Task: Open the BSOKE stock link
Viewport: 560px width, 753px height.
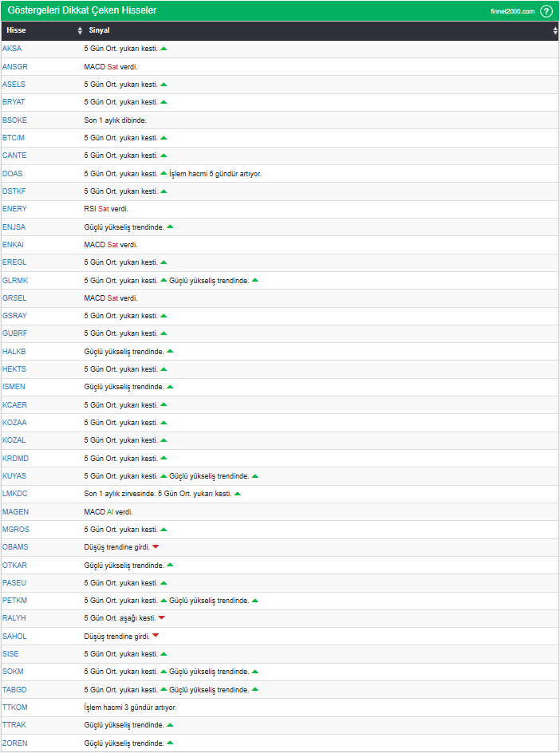Action: [x=14, y=120]
